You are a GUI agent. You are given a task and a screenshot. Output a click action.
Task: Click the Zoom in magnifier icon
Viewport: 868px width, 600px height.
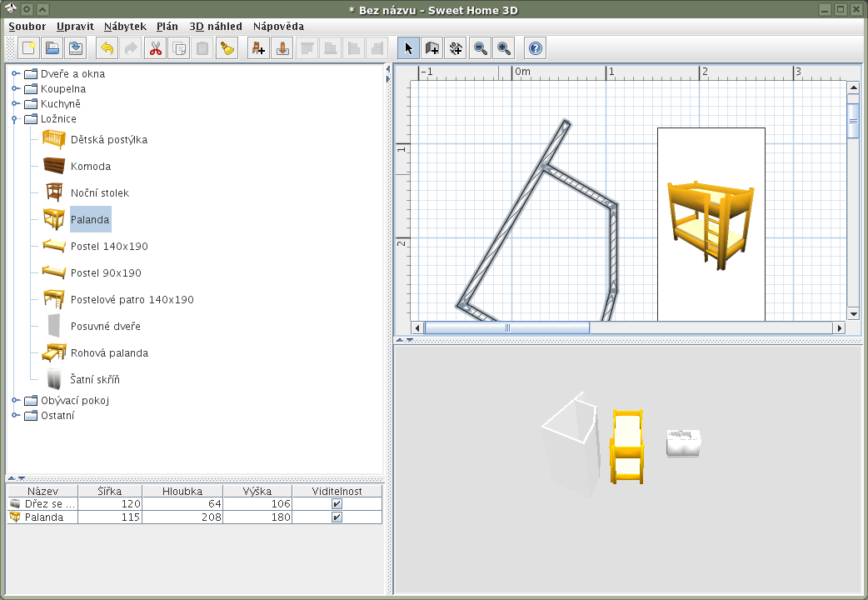point(503,49)
